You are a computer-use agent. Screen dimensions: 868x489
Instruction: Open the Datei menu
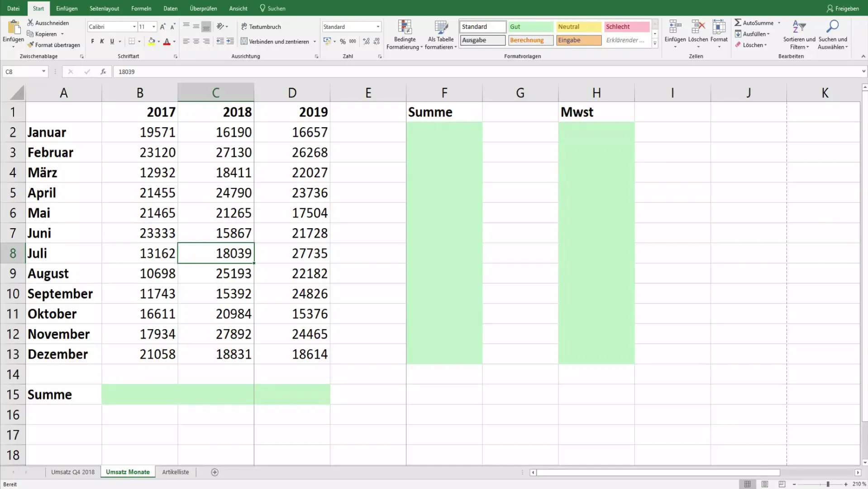click(x=14, y=8)
